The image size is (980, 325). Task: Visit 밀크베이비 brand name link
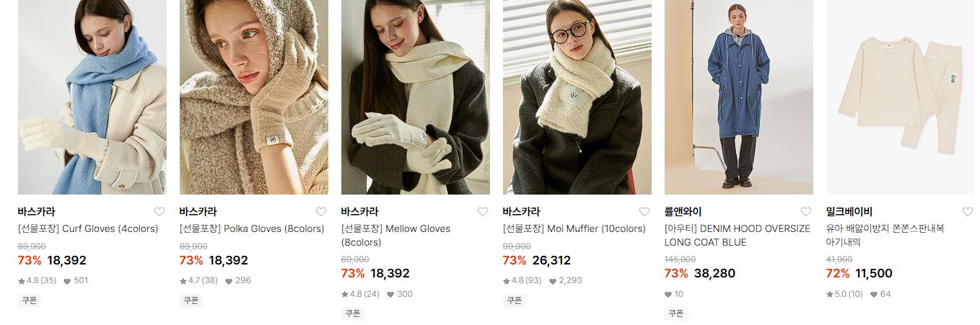click(849, 212)
